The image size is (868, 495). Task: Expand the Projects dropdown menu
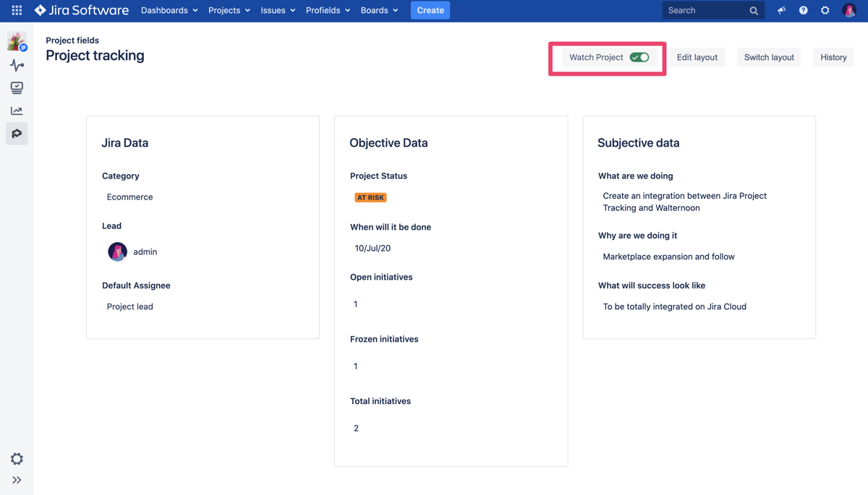point(229,10)
